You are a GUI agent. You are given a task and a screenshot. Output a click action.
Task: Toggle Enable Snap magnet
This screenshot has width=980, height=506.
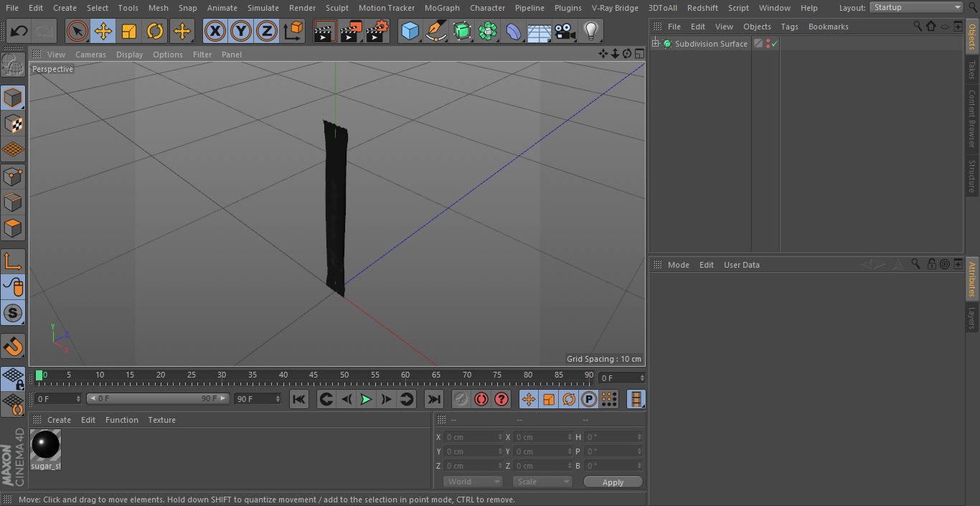point(13,347)
